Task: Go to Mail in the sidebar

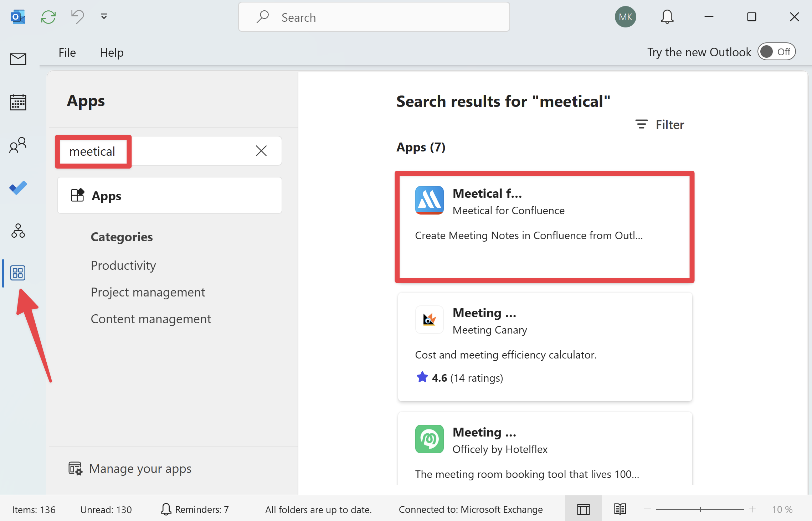Action: pyautogui.click(x=18, y=59)
